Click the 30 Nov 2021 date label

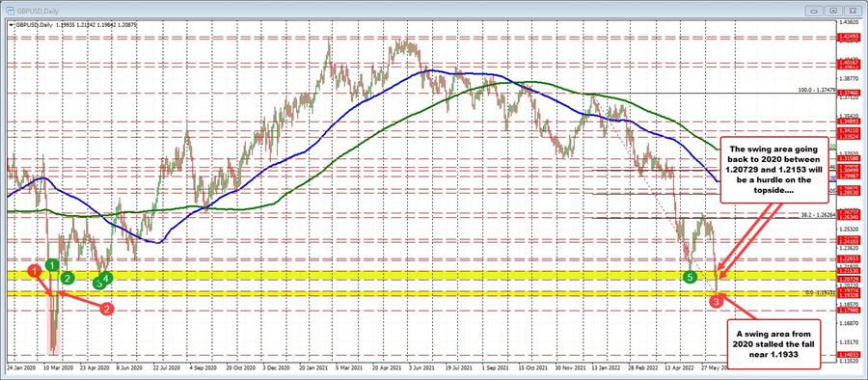(569, 366)
